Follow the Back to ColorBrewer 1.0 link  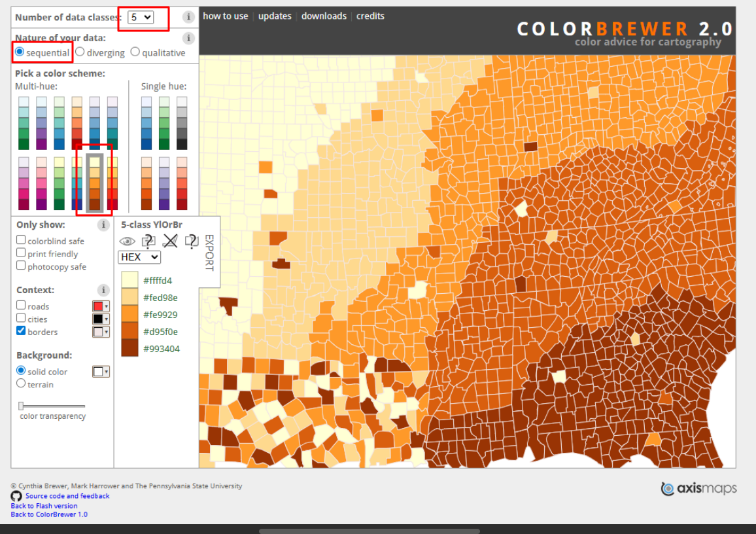pyautogui.click(x=49, y=514)
